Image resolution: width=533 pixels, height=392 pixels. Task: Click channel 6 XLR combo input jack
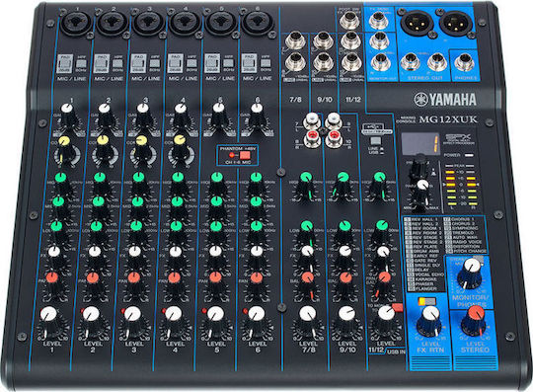tap(258, 23)
